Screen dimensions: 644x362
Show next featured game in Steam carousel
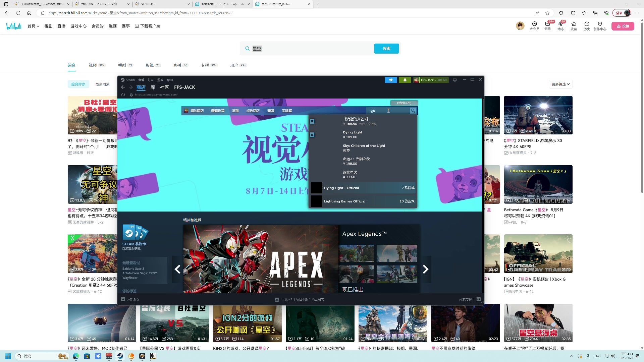(426, 269)
